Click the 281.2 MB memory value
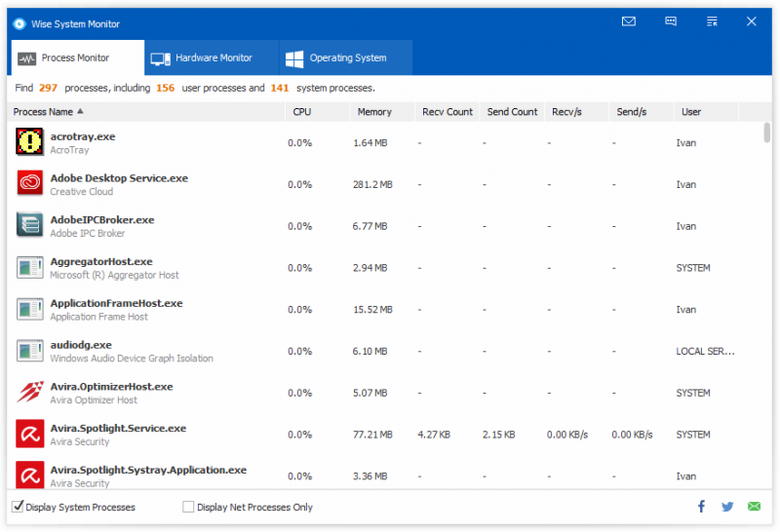Image resolution: width=780 pixels, height=532 pixels. coord(372,184)
